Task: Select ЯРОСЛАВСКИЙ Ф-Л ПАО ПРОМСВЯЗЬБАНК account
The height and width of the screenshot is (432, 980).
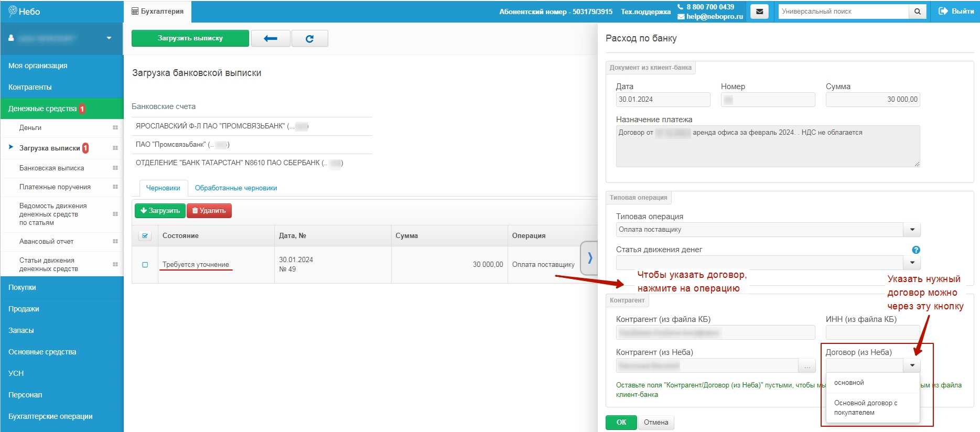Action: click(x=252, y=126)
